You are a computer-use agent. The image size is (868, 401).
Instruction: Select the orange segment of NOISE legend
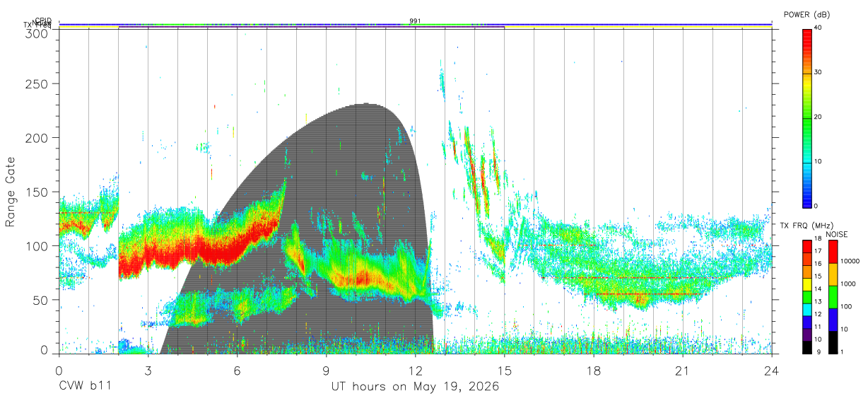pos(832,274)
